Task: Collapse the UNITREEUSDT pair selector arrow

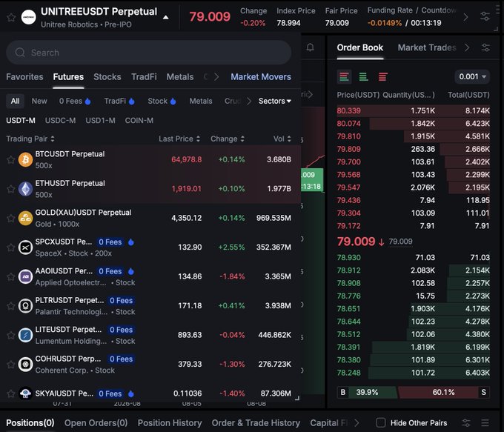Action: 166,17
